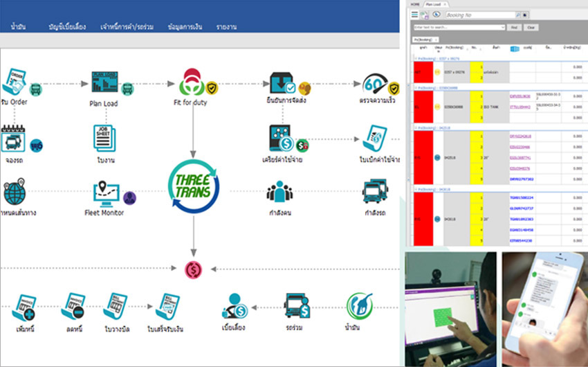Open the เคลียร์ค่าใช้จ่าย expense clearing icon
Image resolution: width=588 pixels, height=367 pixels.
pos(282,138)
